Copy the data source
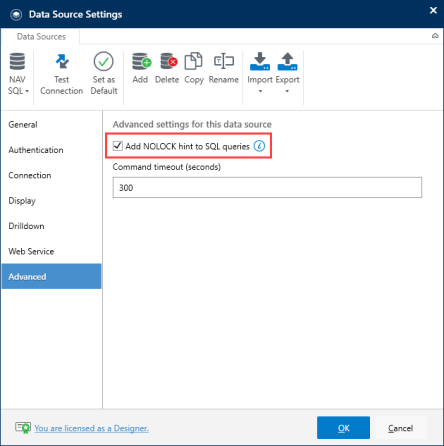 pos(194,68)
